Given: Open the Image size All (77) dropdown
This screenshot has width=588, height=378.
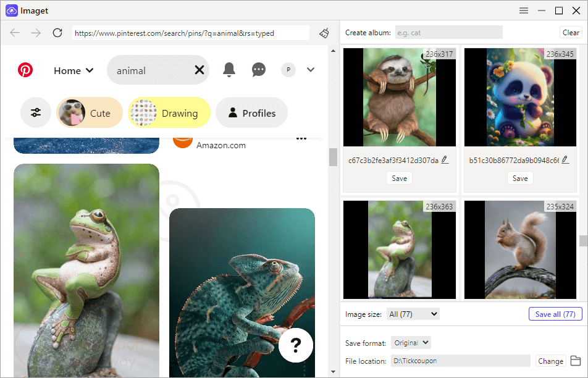Looking at the screenshot, I should coord(413,314).
